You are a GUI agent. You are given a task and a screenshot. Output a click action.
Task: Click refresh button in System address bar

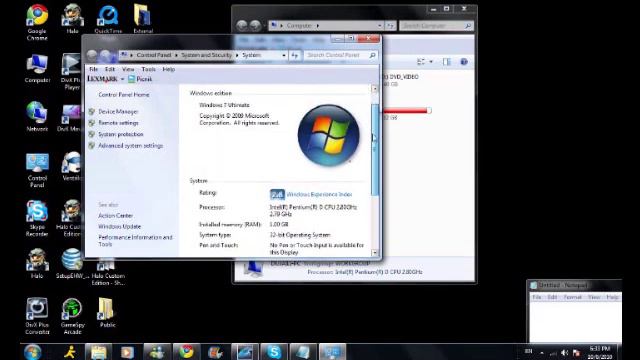coord(295,55)
